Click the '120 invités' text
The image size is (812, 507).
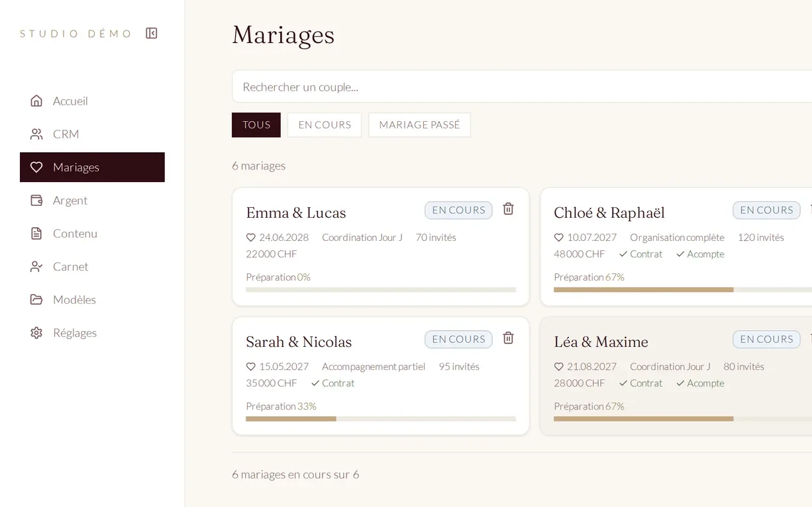[761, 237]
